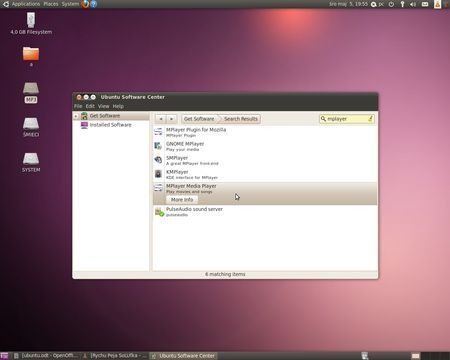Click the clock date in top panel
This screenshot has width=450, height=360.
tap(348, 4)
